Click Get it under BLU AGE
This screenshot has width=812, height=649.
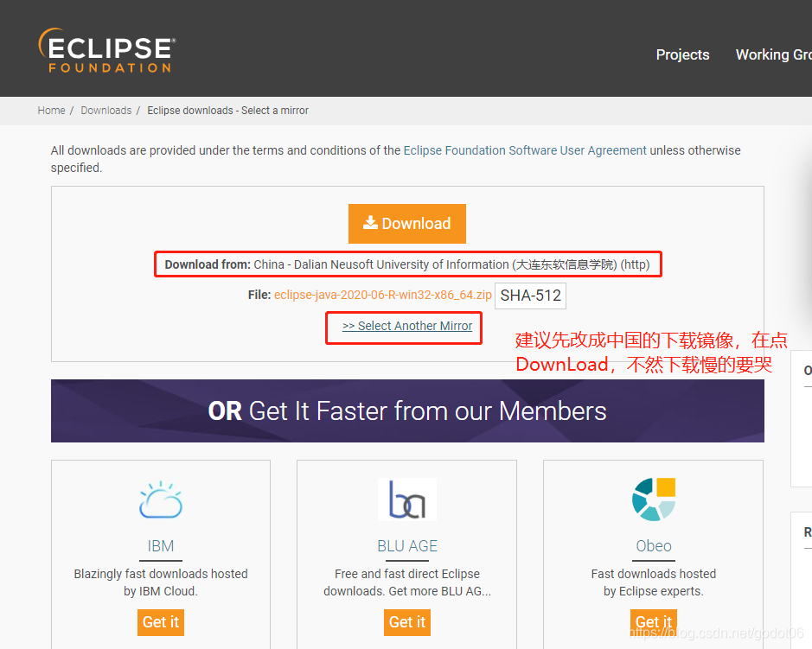click(x=407, y=622)
